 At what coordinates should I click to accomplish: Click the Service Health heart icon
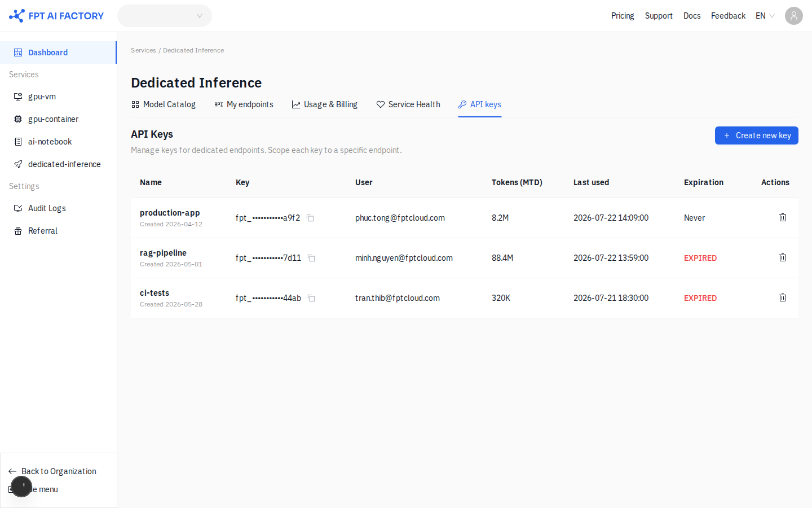point(381,104)
